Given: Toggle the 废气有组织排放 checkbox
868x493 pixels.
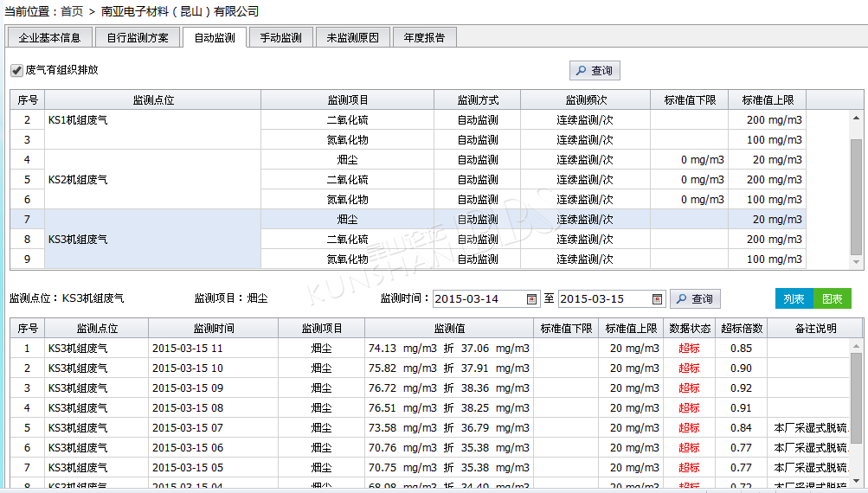Looking at the screenshot, I should pyautogui.click(x=16, y=70).
